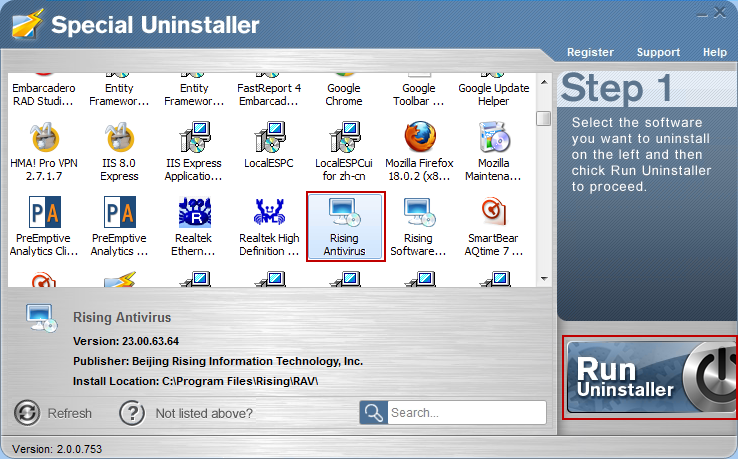Click the Version: 23.00.63.64 text

pyautogui.click(x=126, y=341)
